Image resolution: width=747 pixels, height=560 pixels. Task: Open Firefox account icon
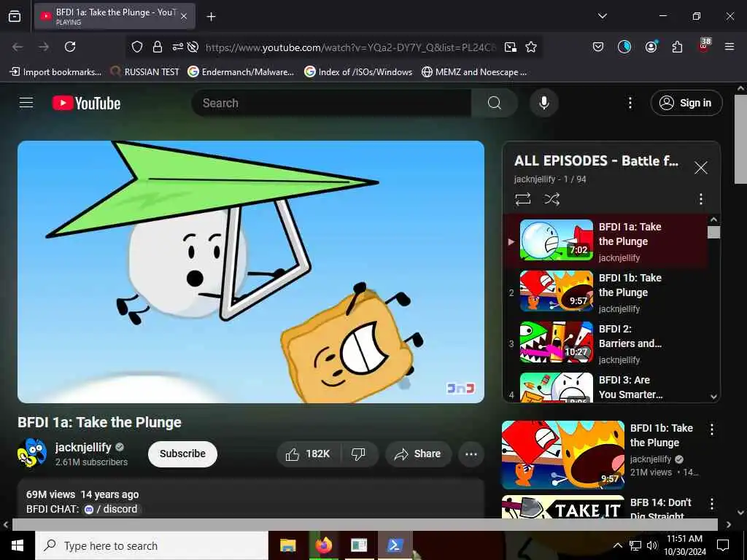tap(651, 47)
